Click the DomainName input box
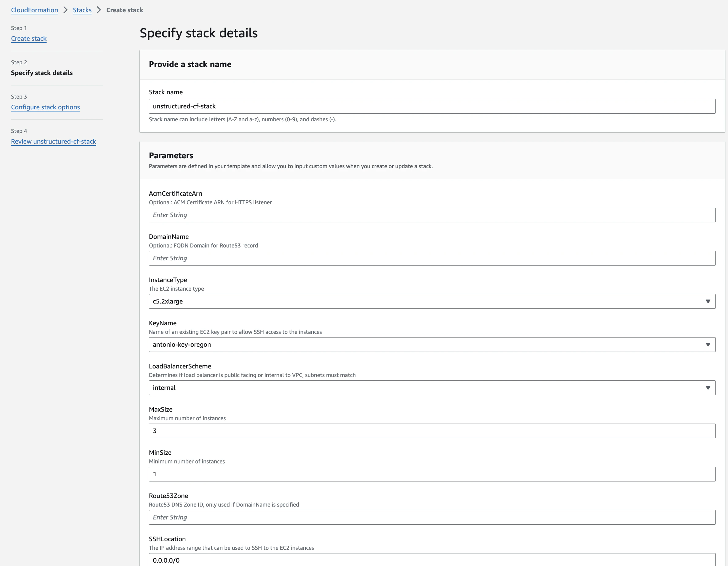The width and height of the screenshot is (728, 566). click(x=432, y=258)
